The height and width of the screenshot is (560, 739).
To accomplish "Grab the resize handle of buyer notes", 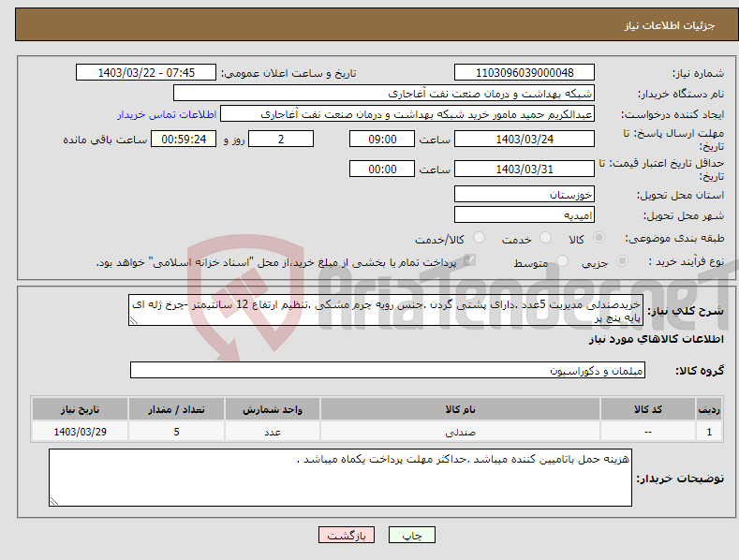I will pyautogui.click(x=54, y=501).
